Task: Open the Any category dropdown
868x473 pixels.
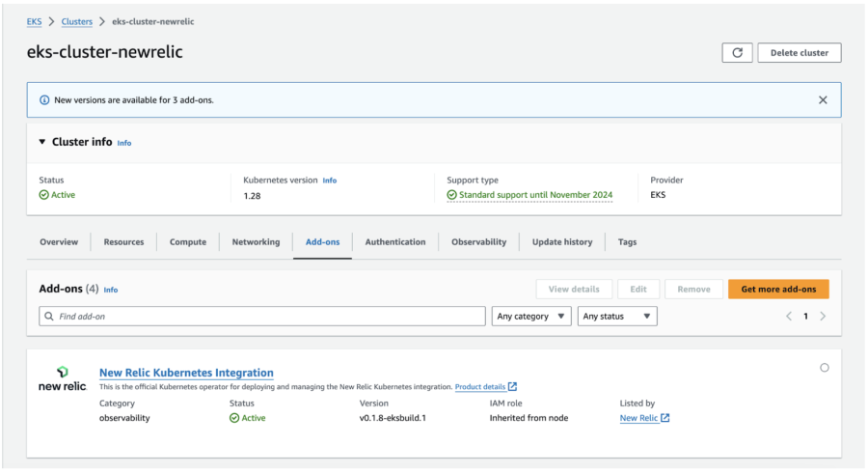Action: click(531, 317)
